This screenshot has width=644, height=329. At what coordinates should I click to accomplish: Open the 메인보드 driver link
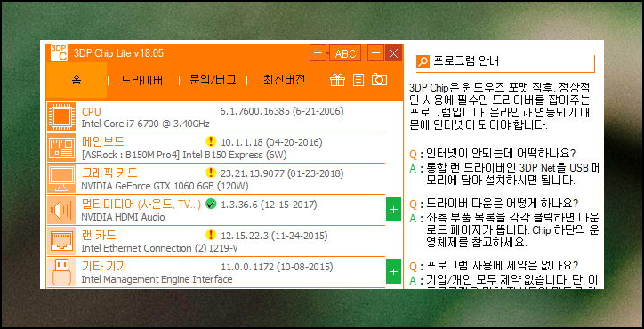102,142
